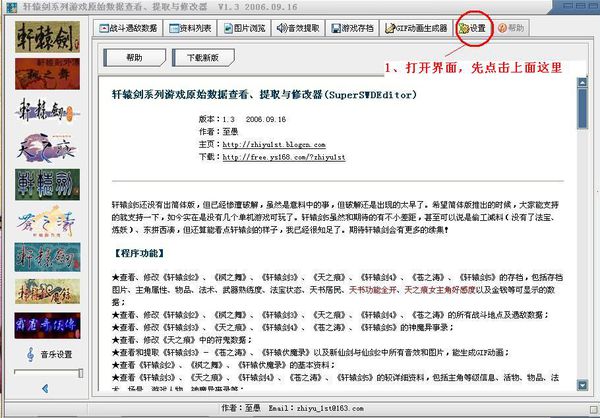Click the scrollbar up arrow
The height and width of the screenshot is (418, 600).
click(x=582, y=83)
